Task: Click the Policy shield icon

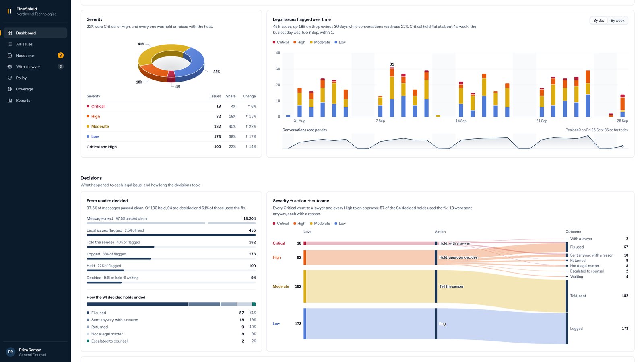Action: tap(10, 78)
